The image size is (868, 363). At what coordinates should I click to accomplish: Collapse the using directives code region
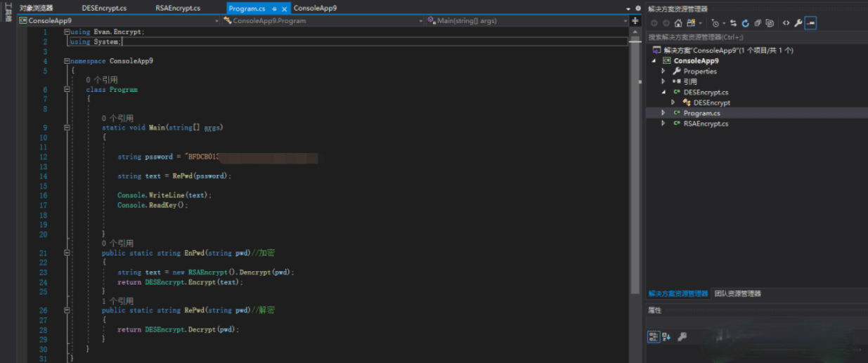[x=67, y=32]
